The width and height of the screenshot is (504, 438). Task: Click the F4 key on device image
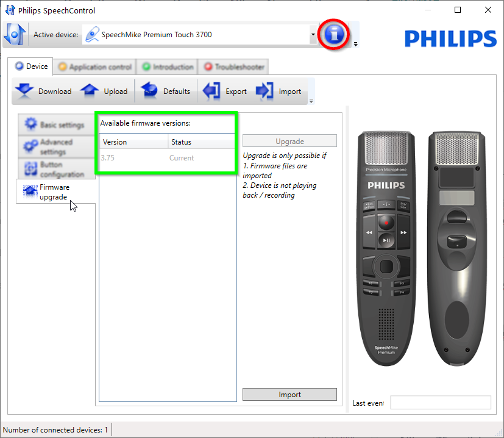tap(401, 292)
